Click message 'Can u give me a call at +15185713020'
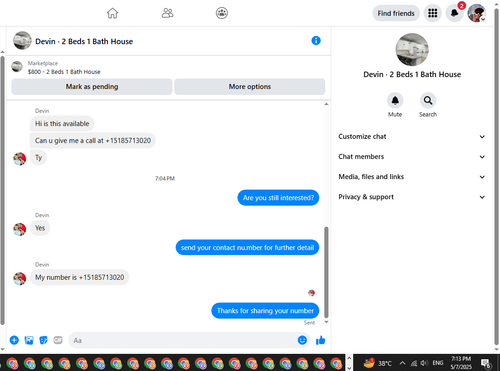This screenshot has height=371, width=500. click(93, 141)
